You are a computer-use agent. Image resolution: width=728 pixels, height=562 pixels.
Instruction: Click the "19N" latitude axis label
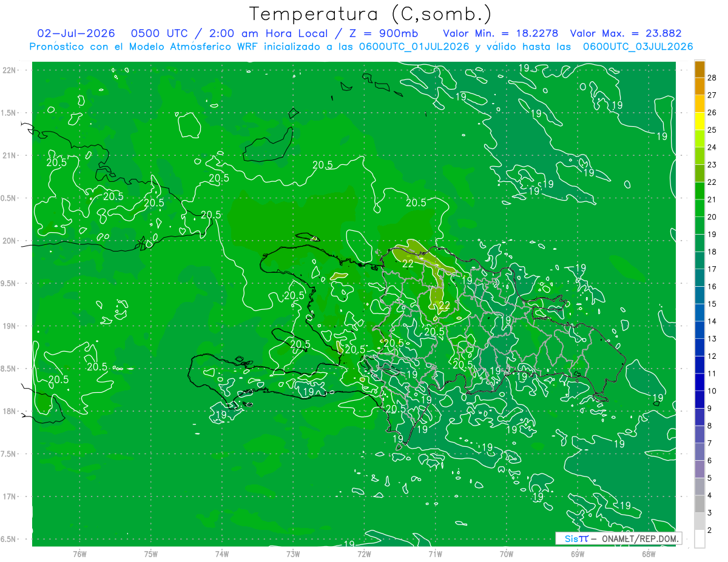point(10,326)
